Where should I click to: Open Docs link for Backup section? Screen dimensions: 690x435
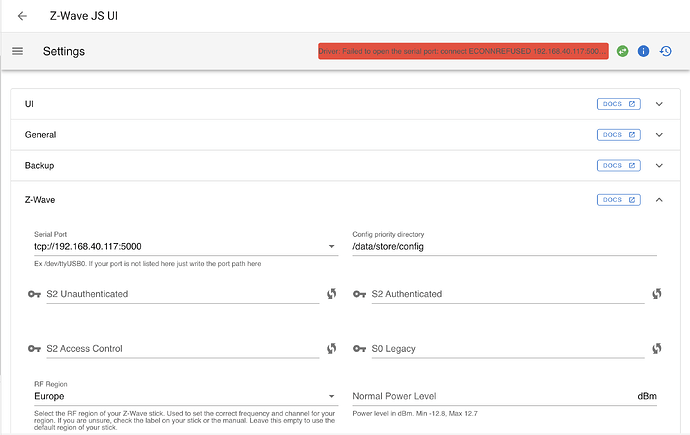(618, 166)
